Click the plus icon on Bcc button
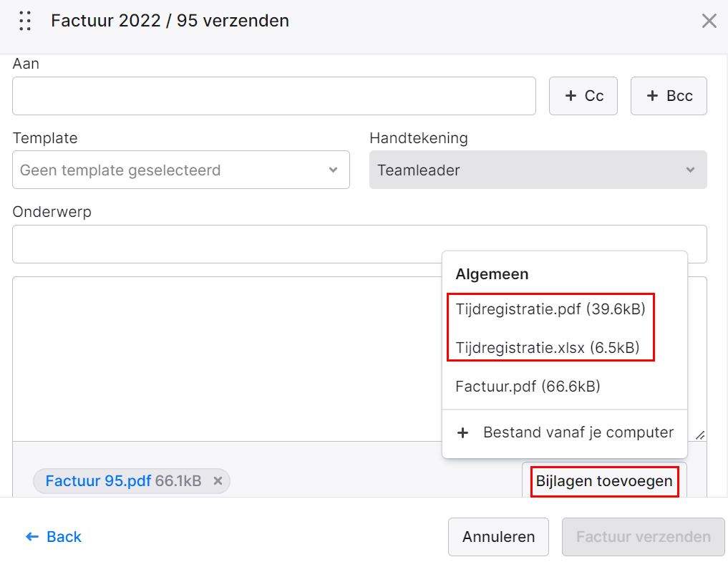This screenshot has width=728, height=567. pos(652,96)
